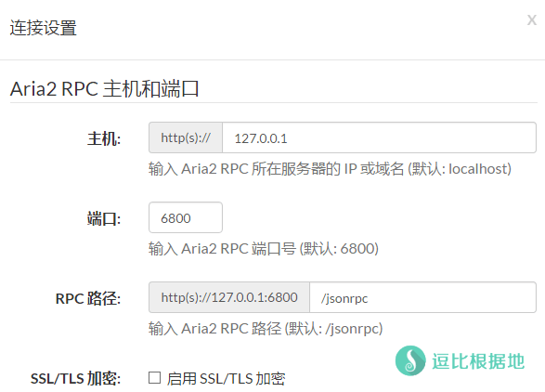Click the RPC 路径: field label
This screenshot has height=392, width=545.
(88, 298)
